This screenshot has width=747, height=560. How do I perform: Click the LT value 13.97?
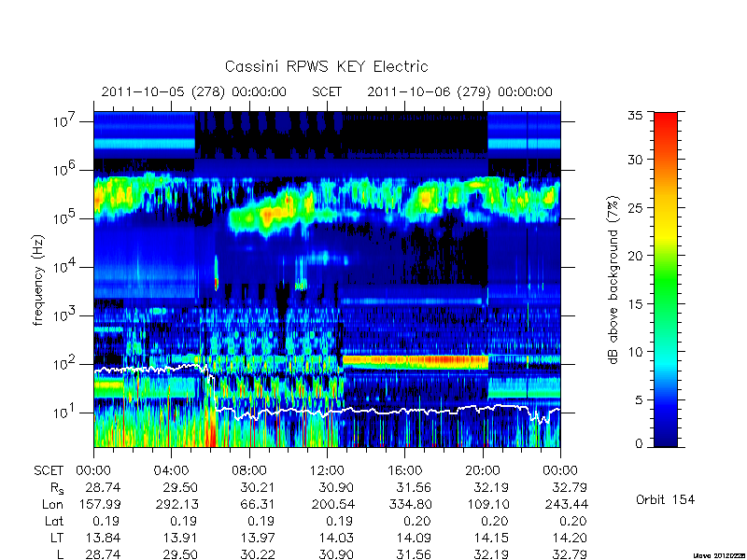(x=258, y=539)
